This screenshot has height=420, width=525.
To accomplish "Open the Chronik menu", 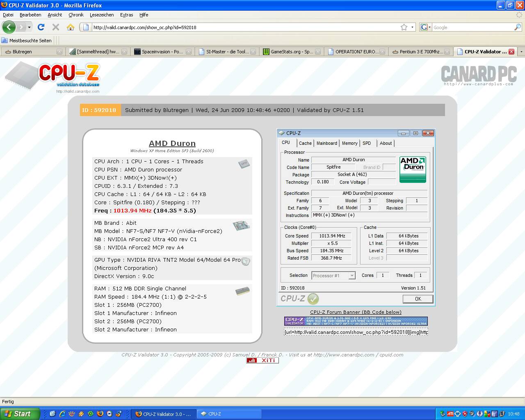I will [76, 15].
